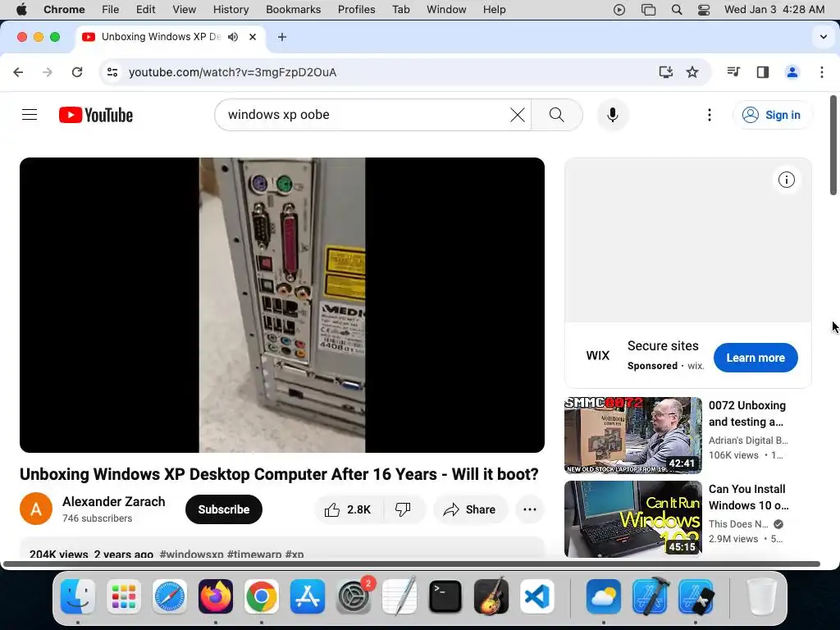Open the Alexander Zarach channel name link
Screen dimensions: 840x630
coord(113,501)
